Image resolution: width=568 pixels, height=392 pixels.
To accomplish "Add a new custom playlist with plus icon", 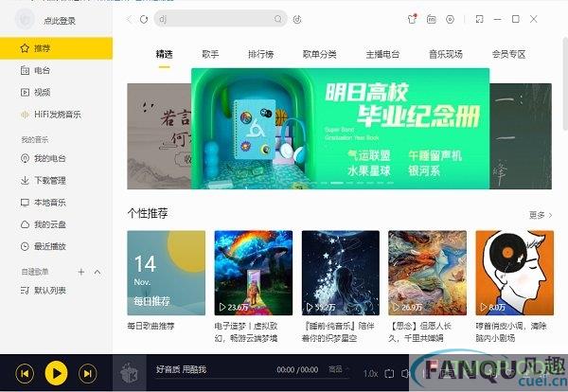I will (x=81, y=272).
